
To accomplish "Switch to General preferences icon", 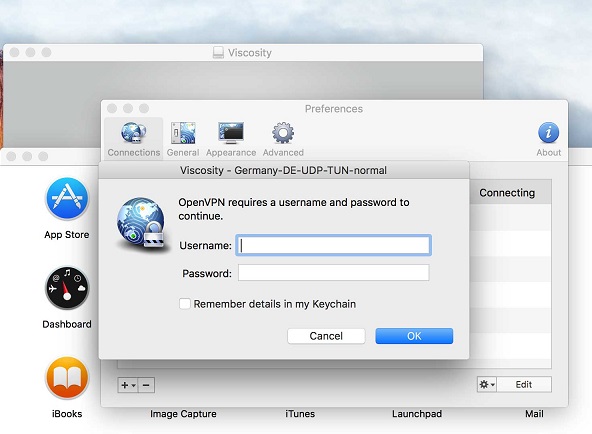I will tap(183, 133).
